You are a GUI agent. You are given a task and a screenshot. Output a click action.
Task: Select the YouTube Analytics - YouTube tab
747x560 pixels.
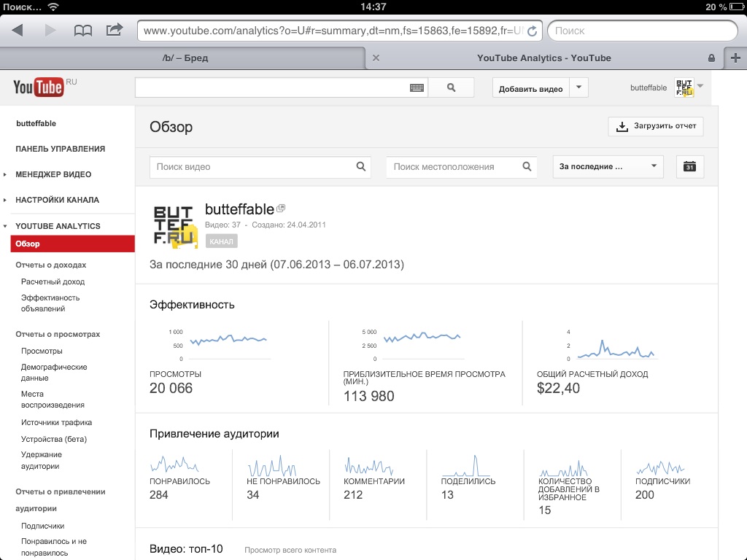pyautogui.click(x=543, y=58)
